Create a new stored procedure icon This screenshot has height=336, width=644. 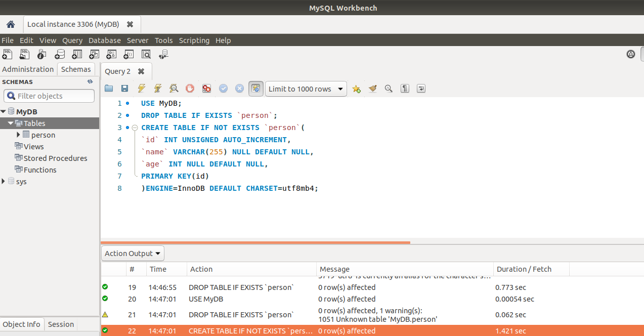[x=111, y=54]
